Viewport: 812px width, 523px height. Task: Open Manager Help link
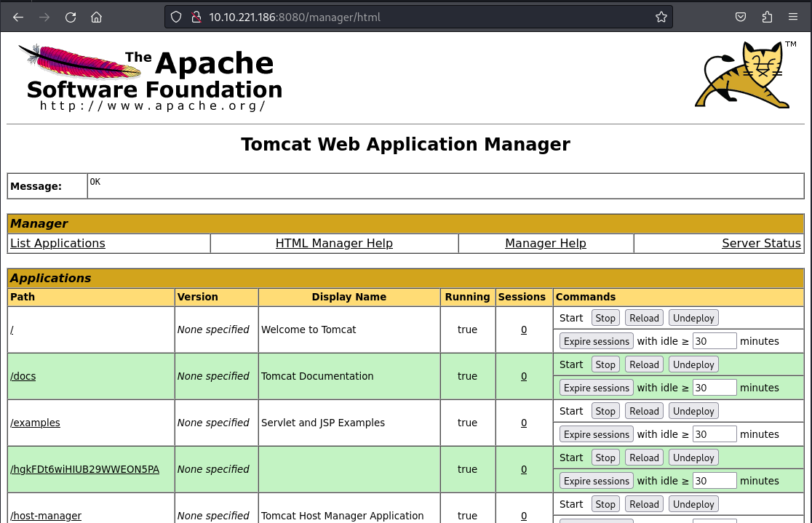(x=545, y=244)
